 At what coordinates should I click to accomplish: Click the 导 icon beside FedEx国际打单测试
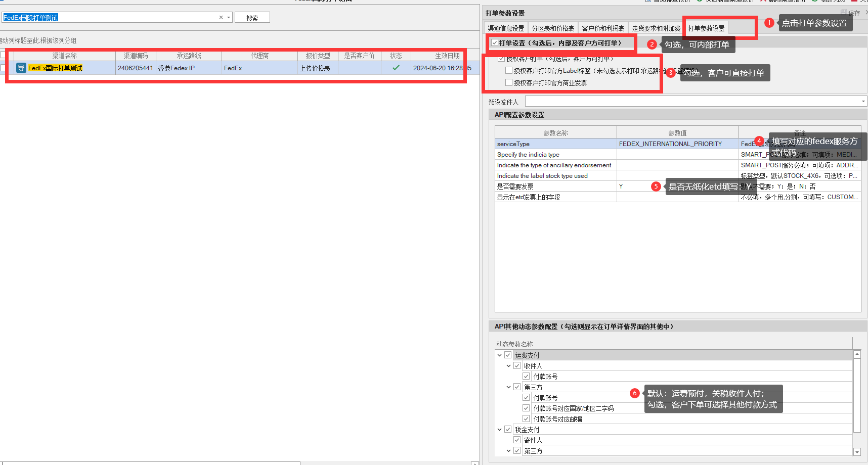[x=21, y=68]
